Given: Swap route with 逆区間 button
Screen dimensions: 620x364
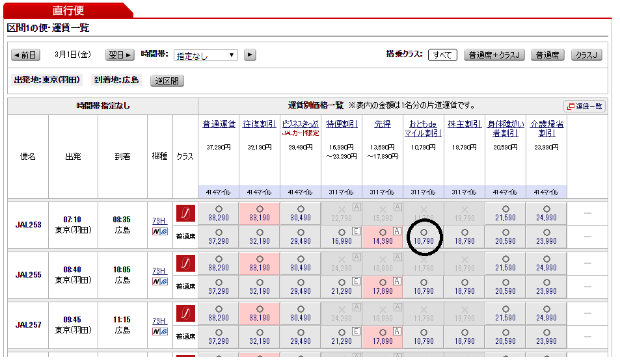Looking at the screenshot, I should (x=167, y=81).
